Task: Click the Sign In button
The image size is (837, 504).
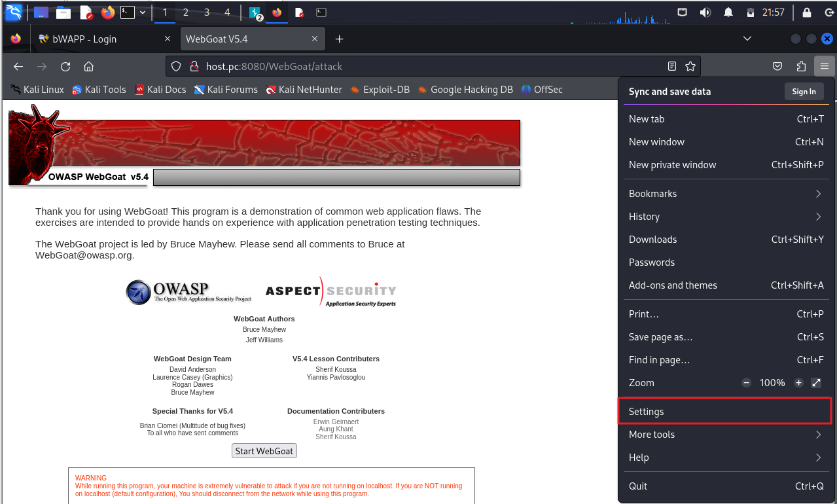Action: click(x=804, y=92)
